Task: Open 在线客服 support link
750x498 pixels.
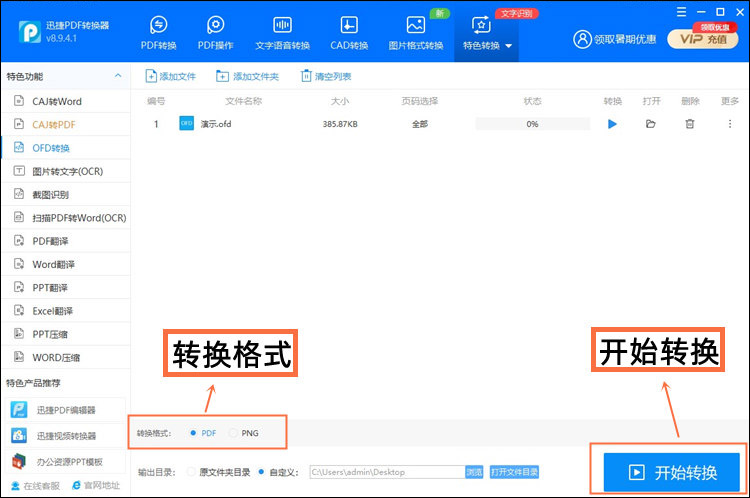Action: pyautogui.click(x=35, y=486)
